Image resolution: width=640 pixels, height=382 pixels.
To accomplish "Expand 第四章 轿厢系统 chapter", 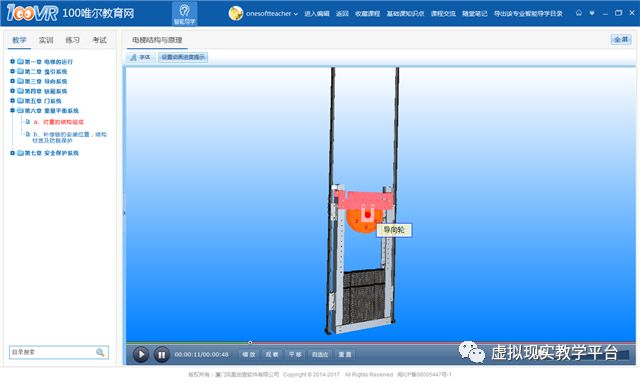I will 12,91.
